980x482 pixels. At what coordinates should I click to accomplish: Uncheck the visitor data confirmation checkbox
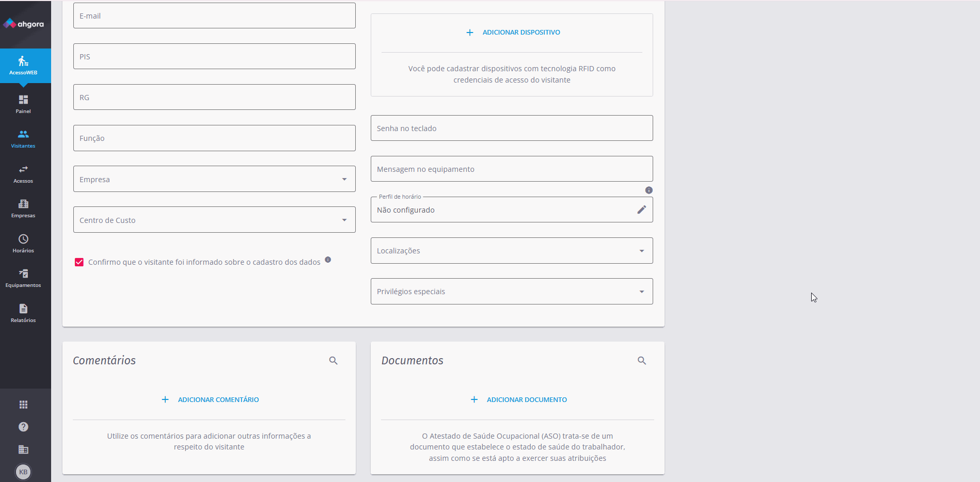point(79,262)
